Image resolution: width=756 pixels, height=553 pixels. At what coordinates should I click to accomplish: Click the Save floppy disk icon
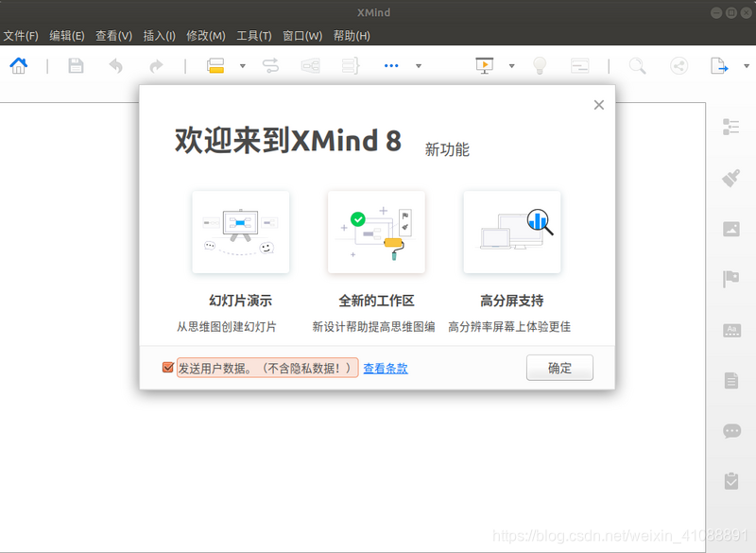click(x=76, y=65)
